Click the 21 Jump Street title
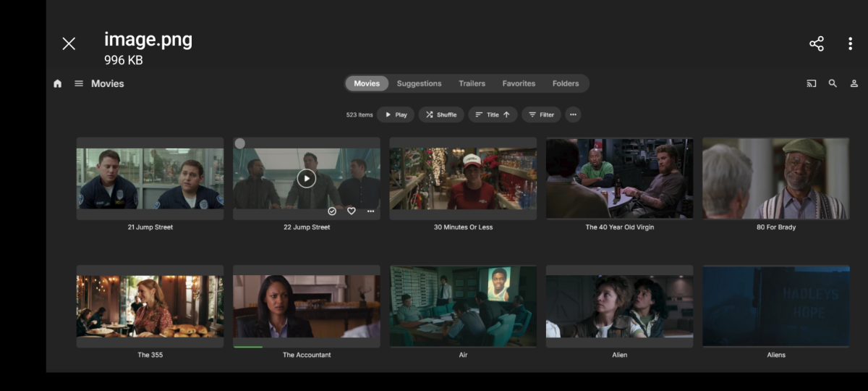Viewport: 868px width, 391px height. pos(150,227)
